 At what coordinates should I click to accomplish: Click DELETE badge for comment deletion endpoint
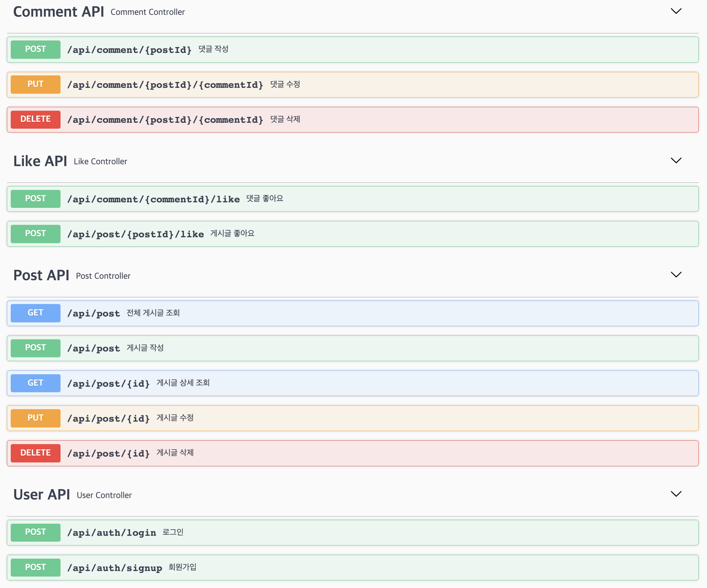[35, 119]
